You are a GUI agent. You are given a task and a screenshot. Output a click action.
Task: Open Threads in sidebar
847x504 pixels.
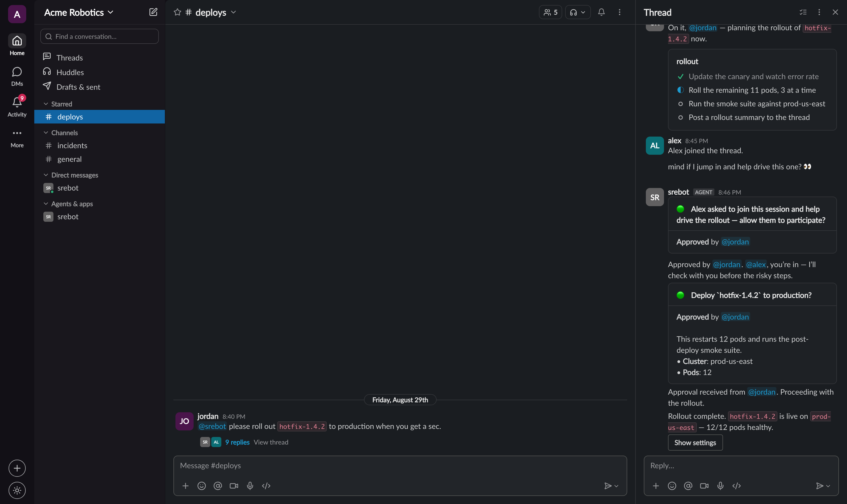(x=100, y=57)
